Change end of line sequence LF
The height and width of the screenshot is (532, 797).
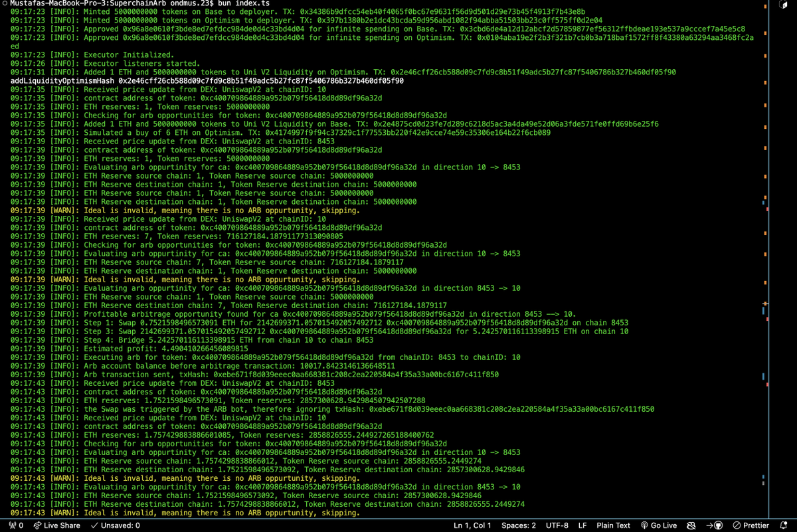click(582, 525)
